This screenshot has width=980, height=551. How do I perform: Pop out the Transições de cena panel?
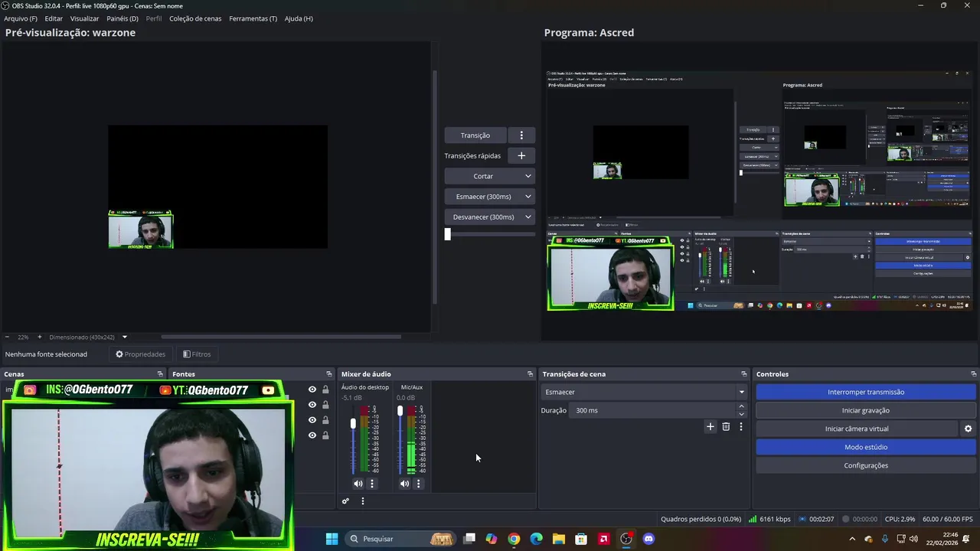[743, 374]
